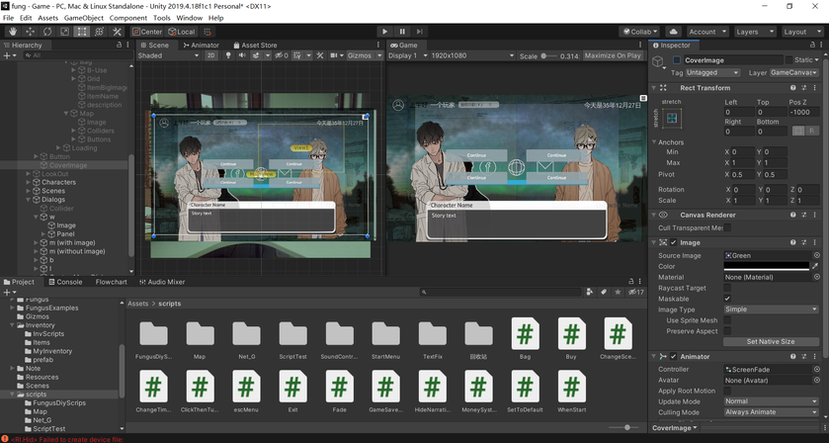The width and height of the screenshot is (829, 443).
Task: Collapse the Dialogs hierarchy item
Action: coord(29,200)
